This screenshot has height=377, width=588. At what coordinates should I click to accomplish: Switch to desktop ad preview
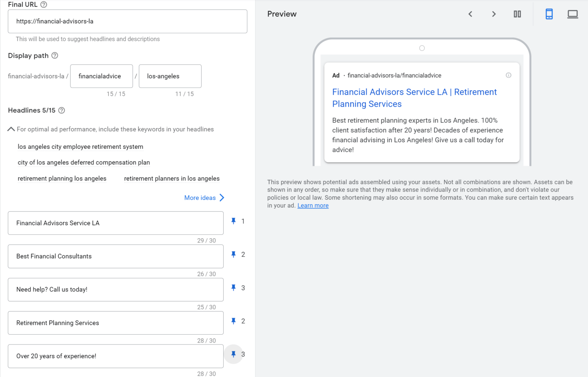(573, 14)
